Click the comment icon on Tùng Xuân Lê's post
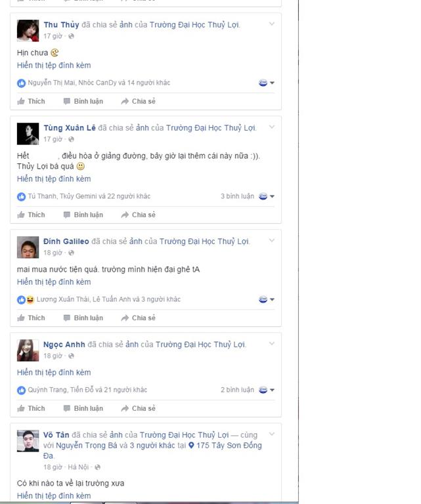 (67, 215)
